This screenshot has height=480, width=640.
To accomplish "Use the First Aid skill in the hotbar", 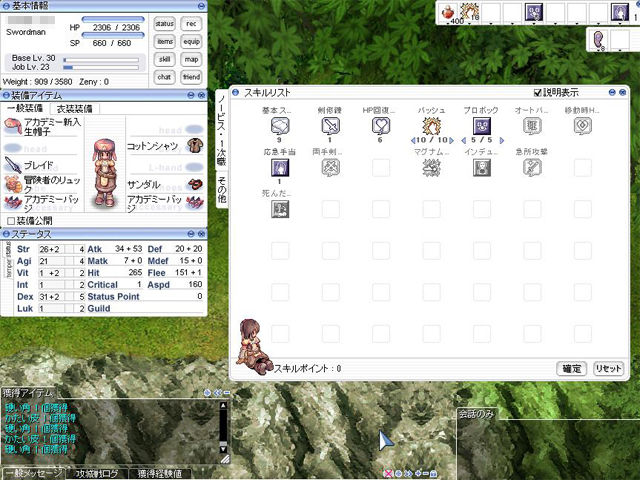I will [x=620, y=12].
